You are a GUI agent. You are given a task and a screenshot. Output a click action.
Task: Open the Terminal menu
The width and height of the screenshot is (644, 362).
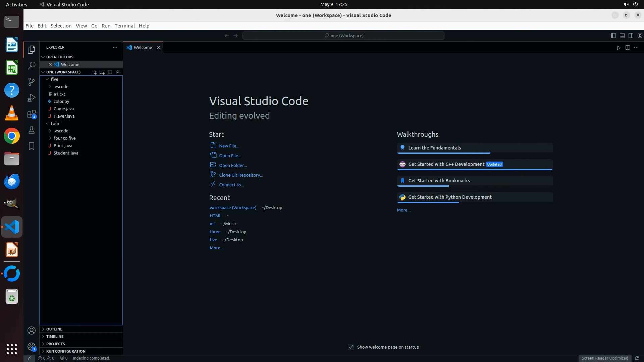click(x=124, y=26)
